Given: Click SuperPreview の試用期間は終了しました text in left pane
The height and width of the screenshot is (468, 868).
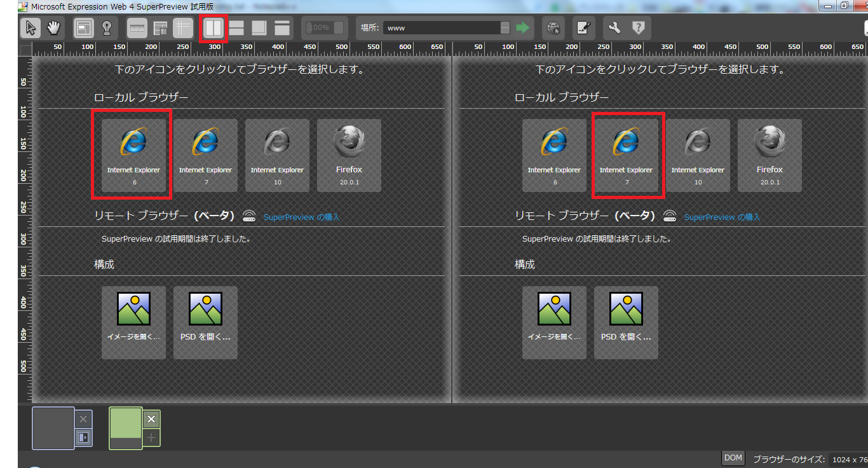Looking at the screenshot, I should [x=176, y=239].
